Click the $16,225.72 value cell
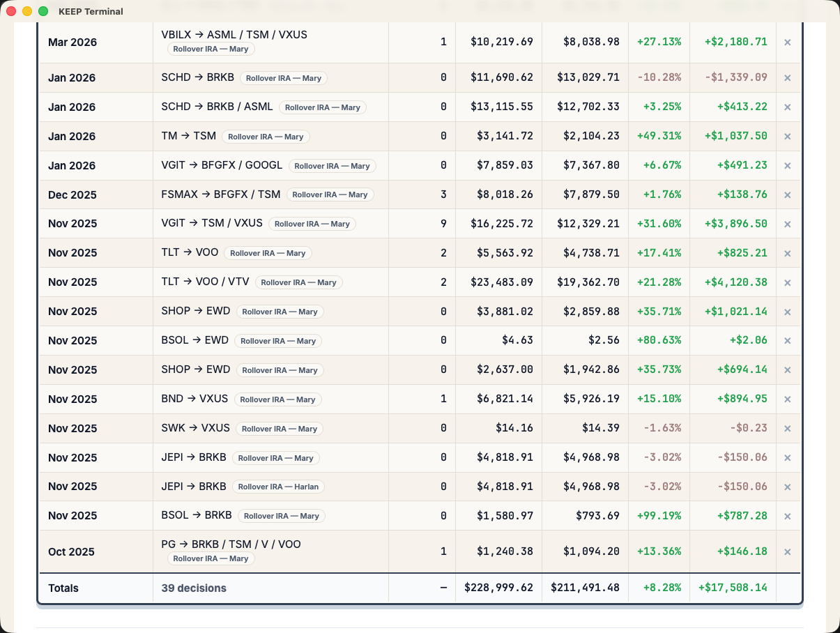This screenshot has width=840, height=633. tap(501, 224)
